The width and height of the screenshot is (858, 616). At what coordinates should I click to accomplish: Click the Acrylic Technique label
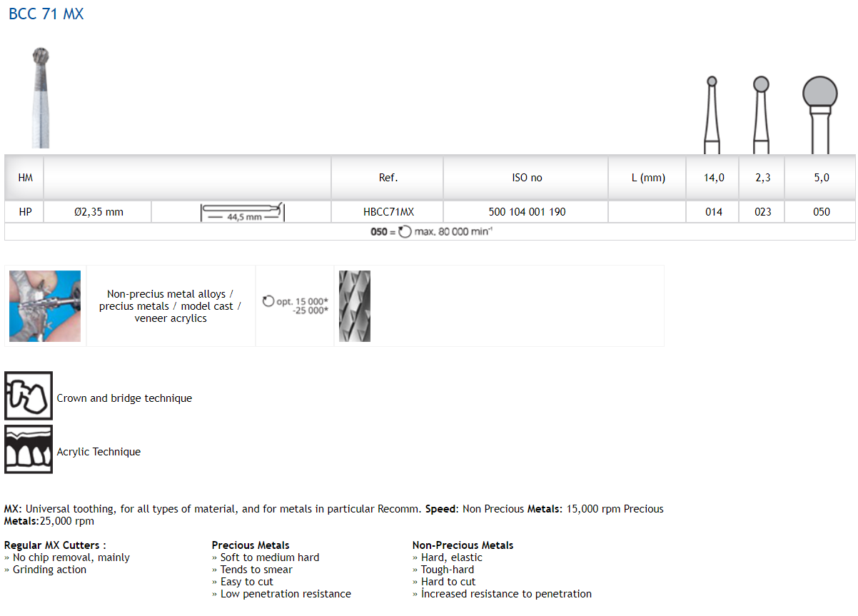click(x=99, y=452)
